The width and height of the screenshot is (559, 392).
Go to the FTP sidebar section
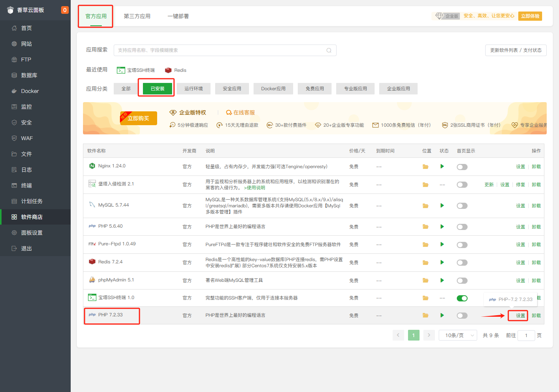35,60
